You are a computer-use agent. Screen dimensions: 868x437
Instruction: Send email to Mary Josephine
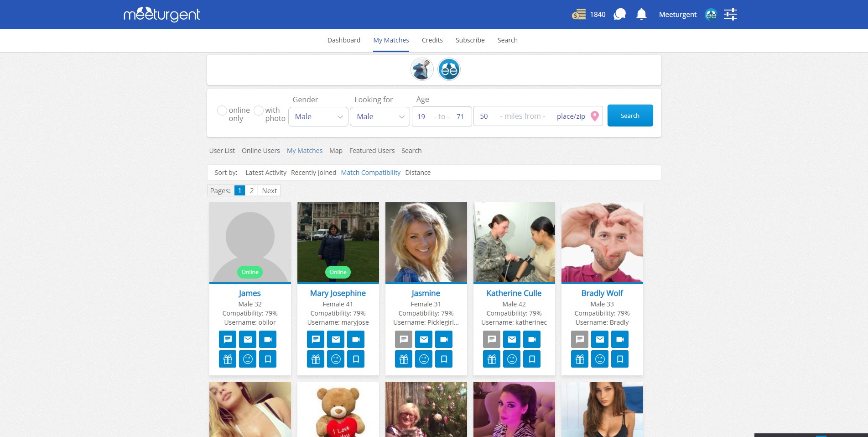[336, 339]
